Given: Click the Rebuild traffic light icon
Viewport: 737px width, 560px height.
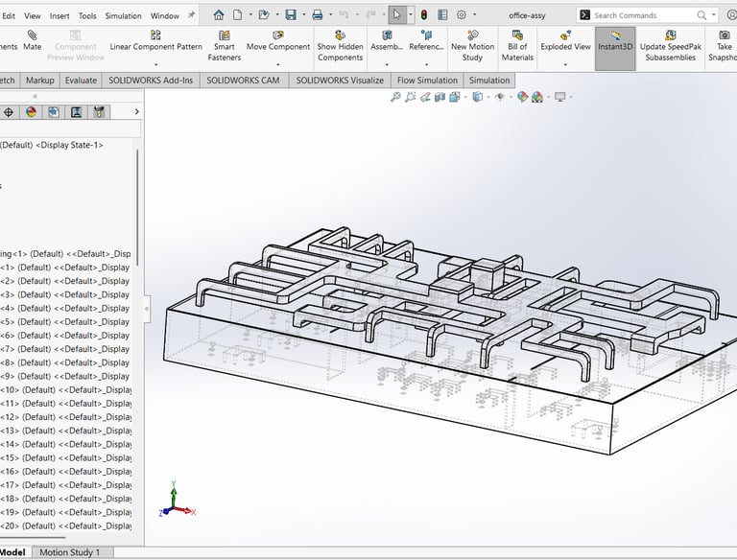Looking at the screenshot, I should (x=423, y=15).
